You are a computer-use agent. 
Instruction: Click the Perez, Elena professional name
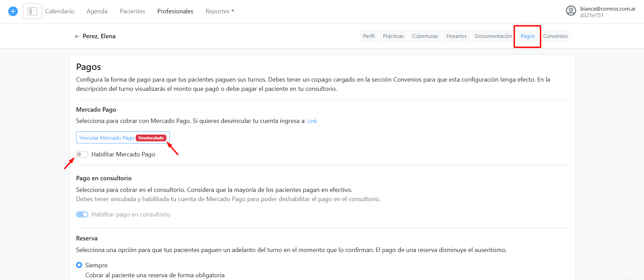click(x=99, y=36)
